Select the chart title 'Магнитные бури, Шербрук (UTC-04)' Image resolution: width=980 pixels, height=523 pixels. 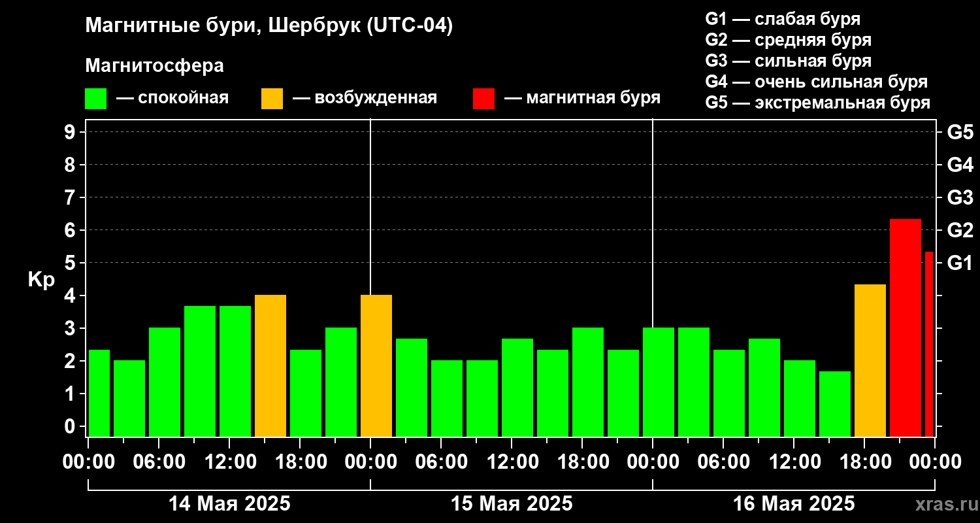(269, 27)
